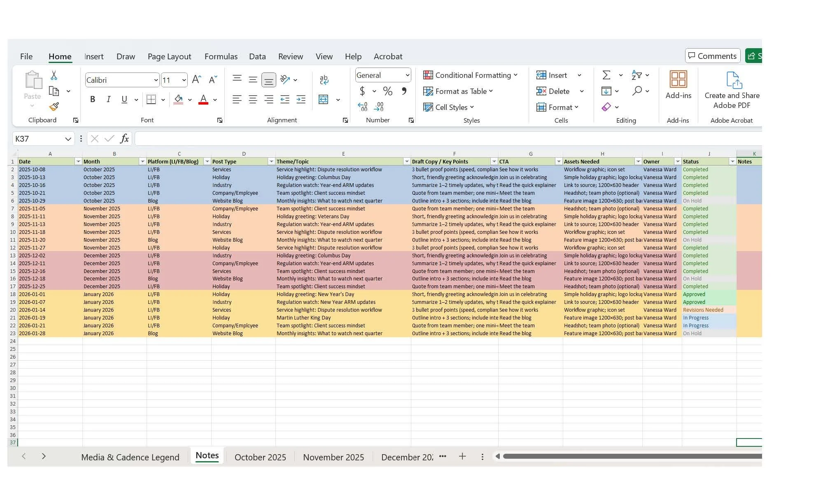Open the October 2025 sheet tab

coord(260,457)
